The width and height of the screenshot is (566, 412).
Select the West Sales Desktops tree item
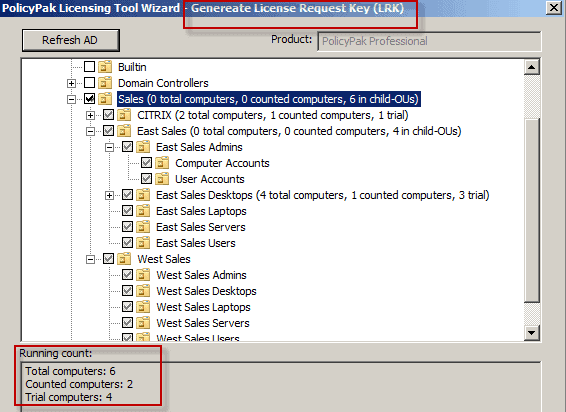[x=206, y=291]
